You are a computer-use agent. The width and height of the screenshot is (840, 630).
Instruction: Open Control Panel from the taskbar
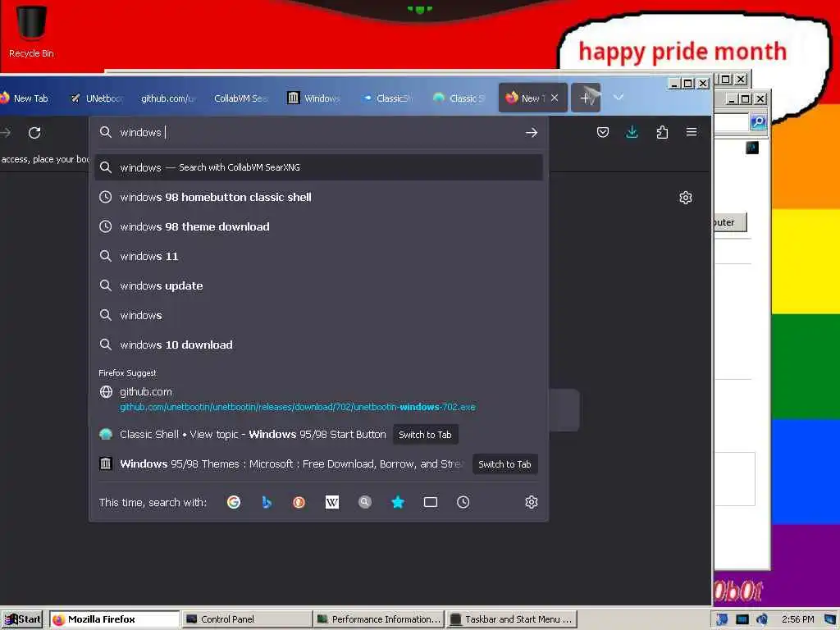click(247, 619)
